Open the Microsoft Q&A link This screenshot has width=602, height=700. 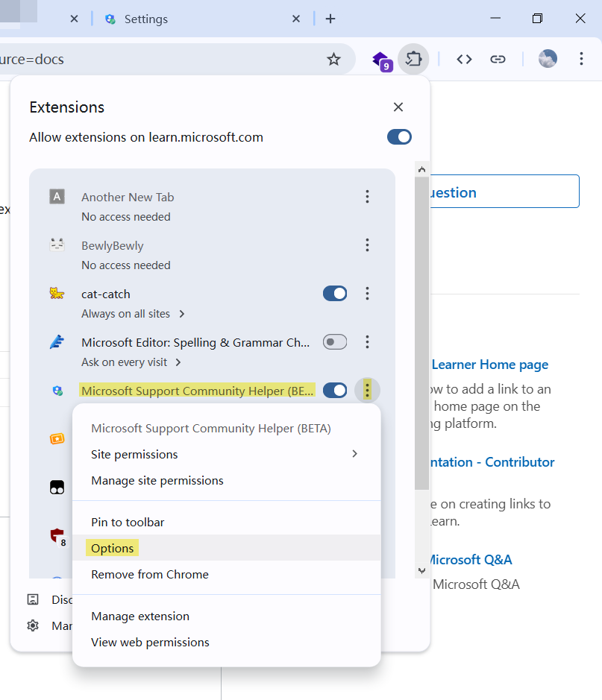pos(470,560)
